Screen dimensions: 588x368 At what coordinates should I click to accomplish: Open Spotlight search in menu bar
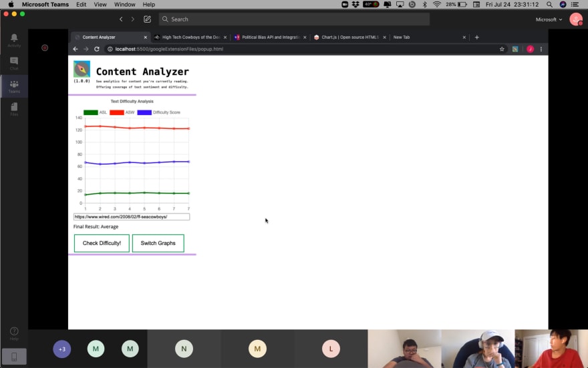(549, 5)
